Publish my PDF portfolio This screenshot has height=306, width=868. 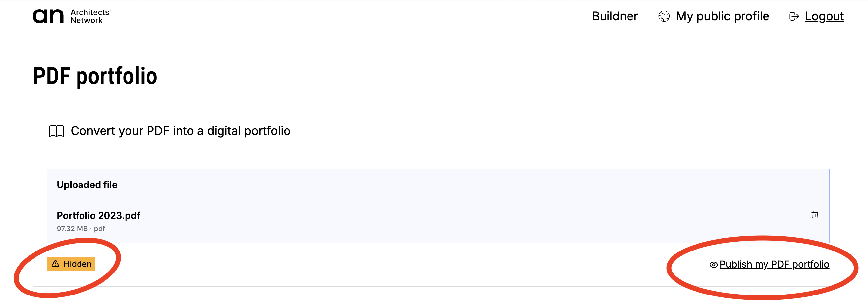pos(774,265)
